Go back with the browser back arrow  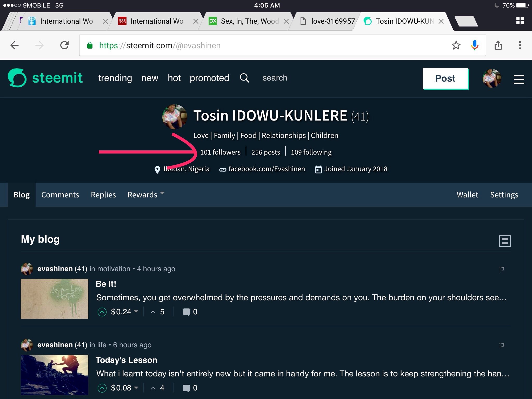click(x=15, y=45)
